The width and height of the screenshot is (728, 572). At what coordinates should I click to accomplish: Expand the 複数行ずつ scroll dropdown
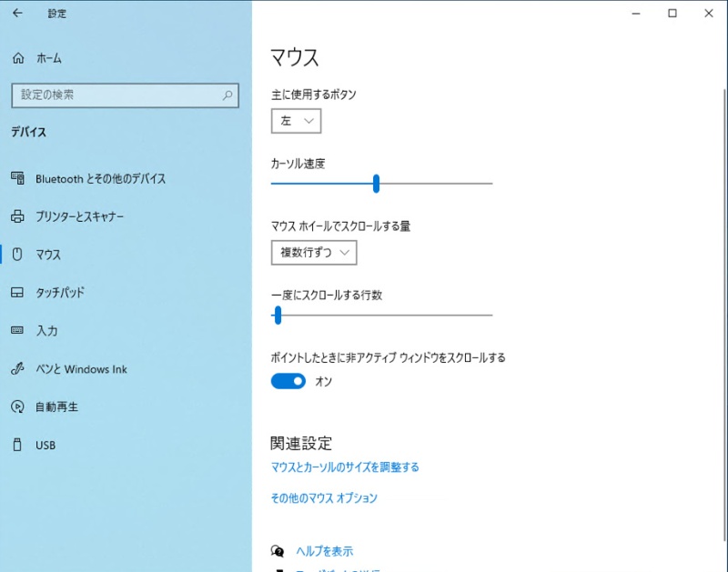click(314, 253)
